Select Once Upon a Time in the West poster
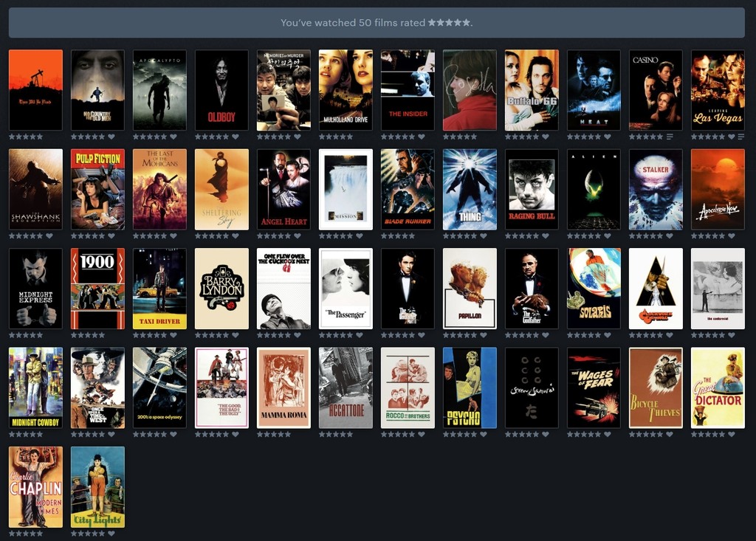Viewport: 756px width, 541px height. [x=98, y=387]
